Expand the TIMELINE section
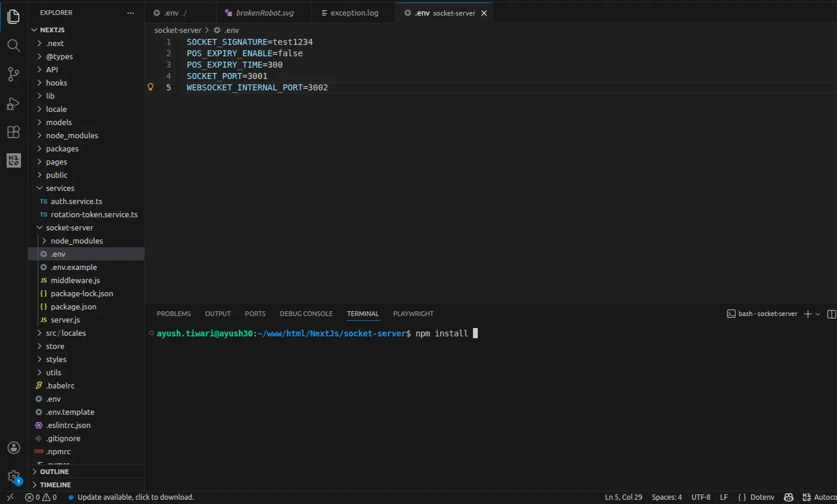The width and height of the screenshot is (837, 504). [55, 485]
